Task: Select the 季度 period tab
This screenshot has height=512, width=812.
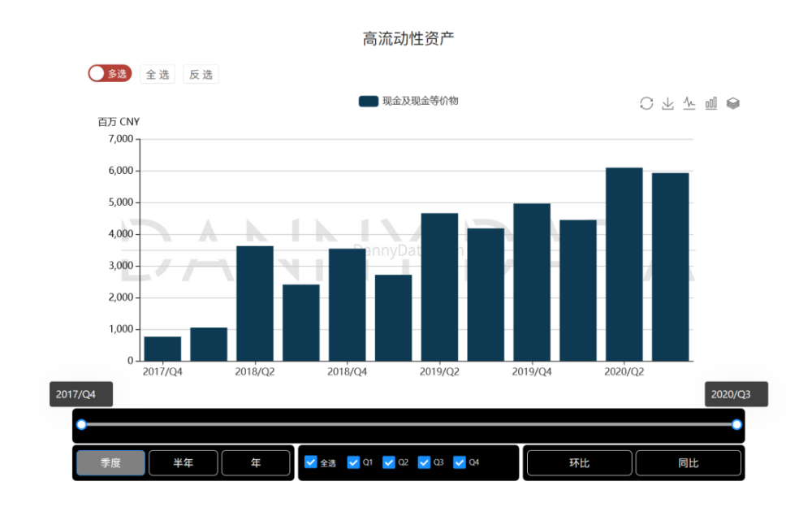Action: 110,462
